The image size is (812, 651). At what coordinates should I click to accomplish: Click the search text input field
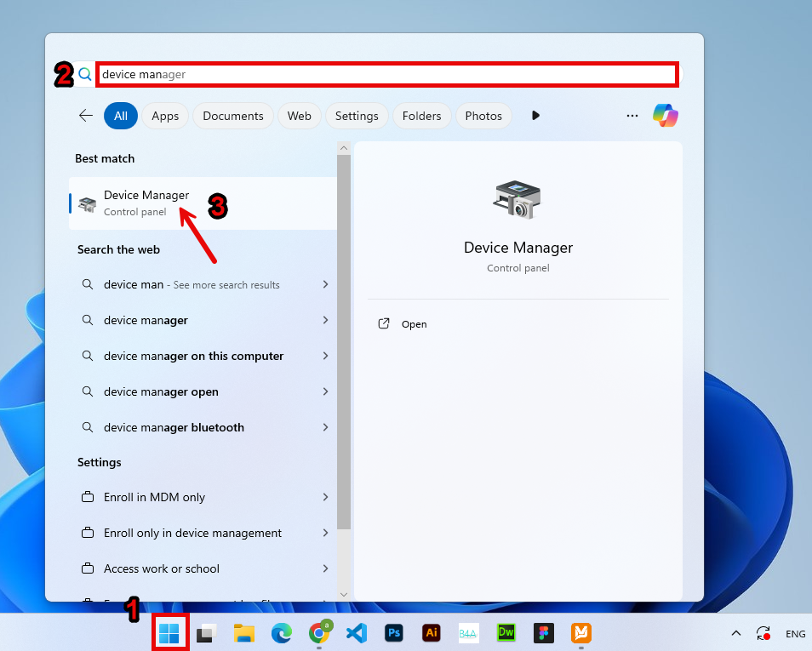pyautogui.click(x=387, y=75)
